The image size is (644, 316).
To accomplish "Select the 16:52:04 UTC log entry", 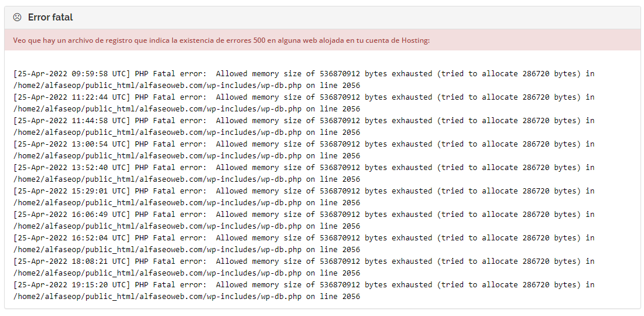I will [304, 244].
